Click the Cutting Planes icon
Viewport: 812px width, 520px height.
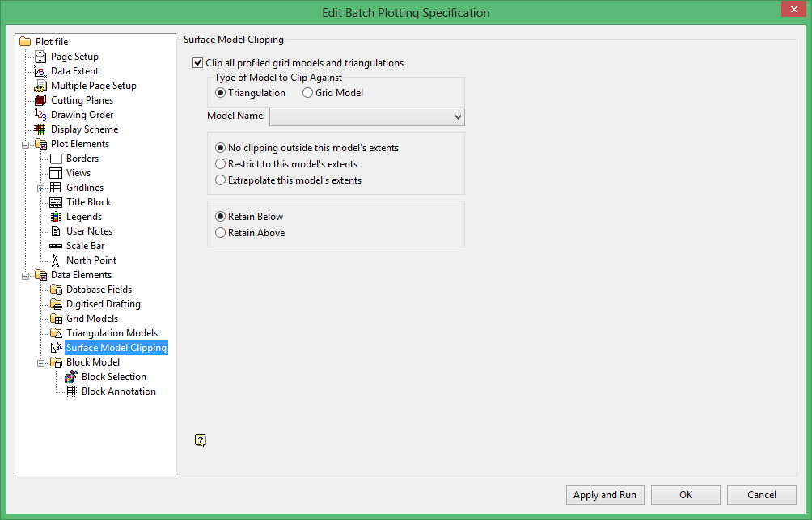(x=40, y=100)
